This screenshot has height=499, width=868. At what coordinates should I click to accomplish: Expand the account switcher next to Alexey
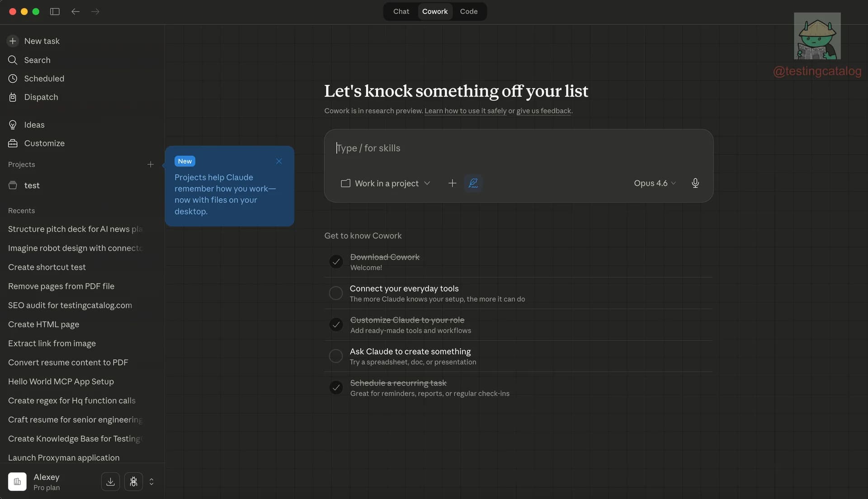point(151,481)
